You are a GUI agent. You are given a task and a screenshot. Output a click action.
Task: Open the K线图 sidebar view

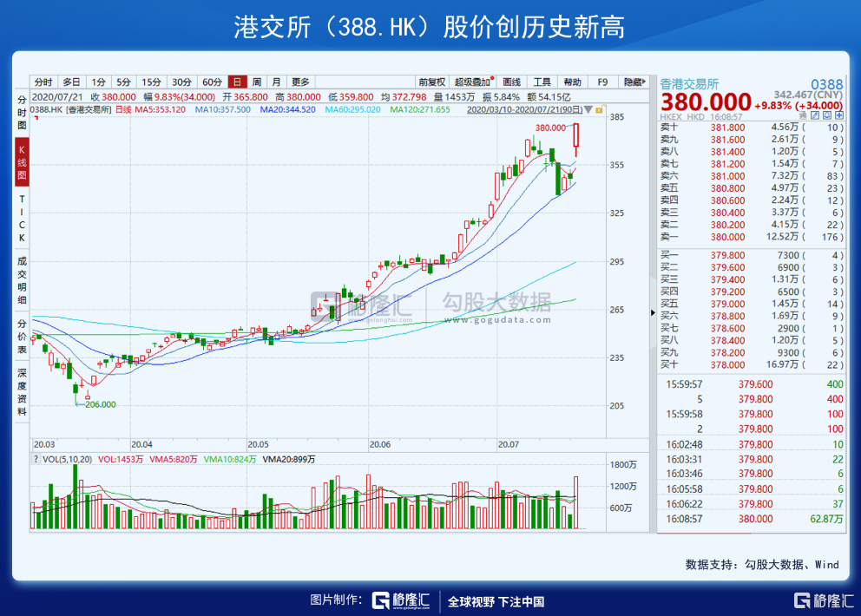point(22,162)
